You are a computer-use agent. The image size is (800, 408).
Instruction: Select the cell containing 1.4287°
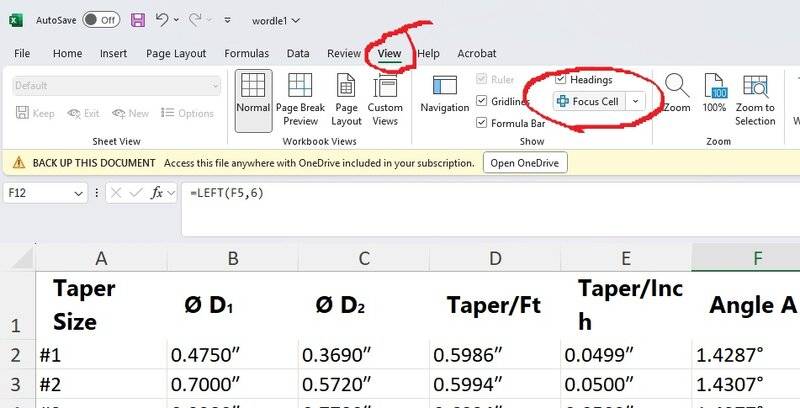(x=746, y=355)
